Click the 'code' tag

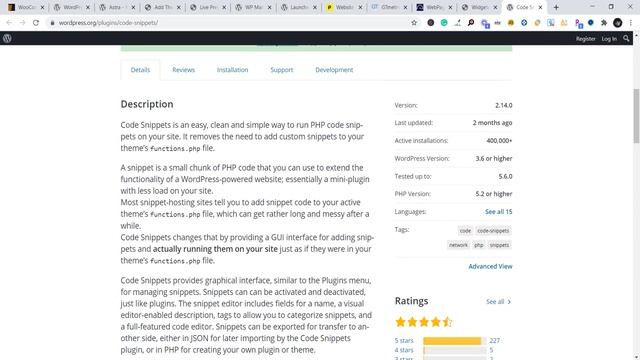(x=465, y=231)
